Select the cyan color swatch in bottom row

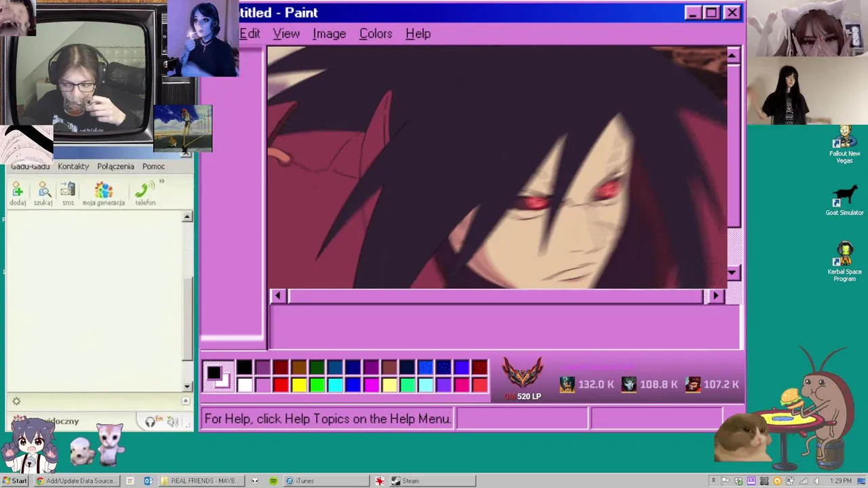335,385
